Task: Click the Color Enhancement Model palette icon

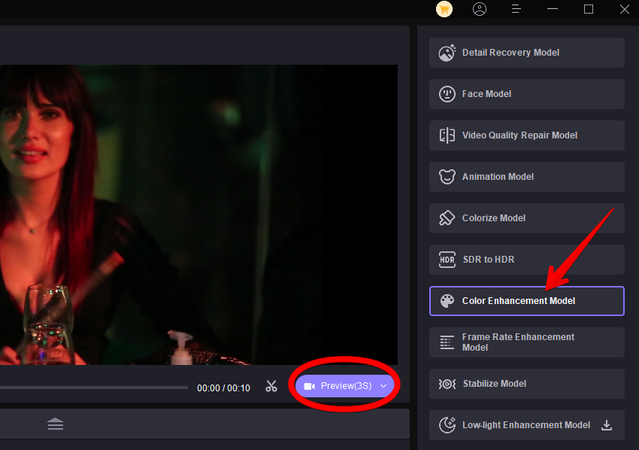Action: coord(446,301)
